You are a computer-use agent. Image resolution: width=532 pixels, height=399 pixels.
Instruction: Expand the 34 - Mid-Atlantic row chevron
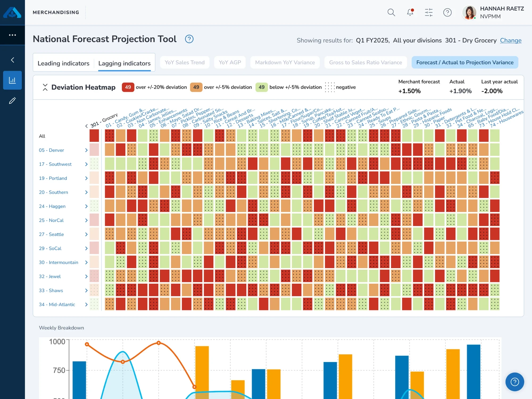(86, 305)
